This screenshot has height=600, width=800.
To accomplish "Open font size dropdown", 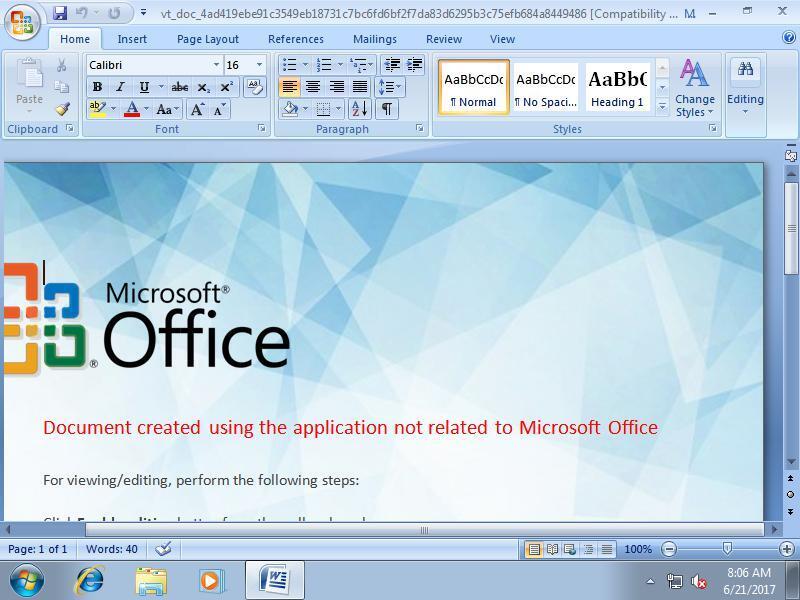I will [259, 65].
